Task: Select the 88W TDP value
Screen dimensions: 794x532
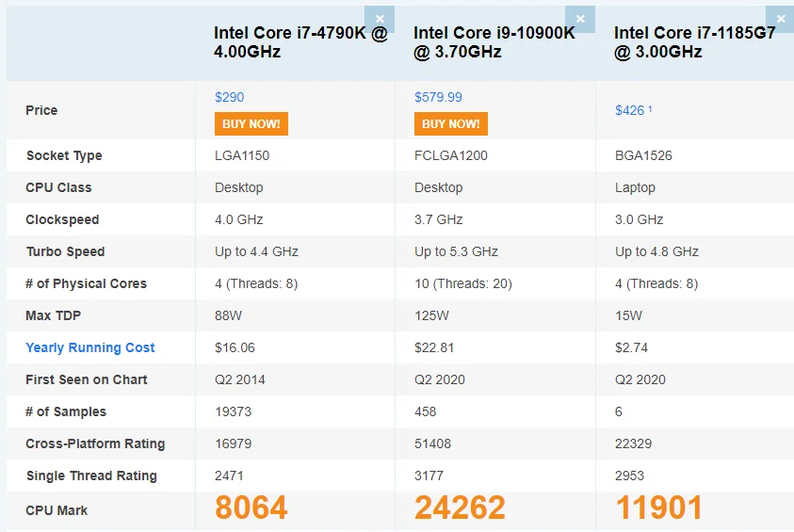Action: point(228,315)
